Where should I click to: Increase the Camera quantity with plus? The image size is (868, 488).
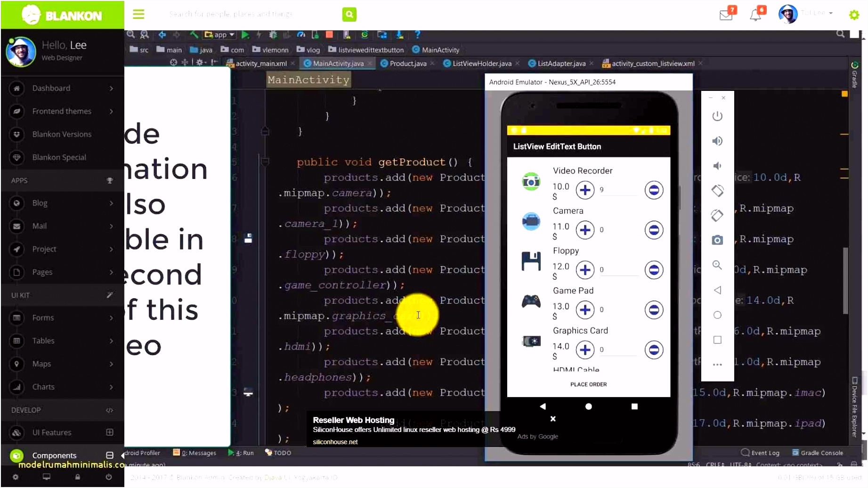[585, 230]
